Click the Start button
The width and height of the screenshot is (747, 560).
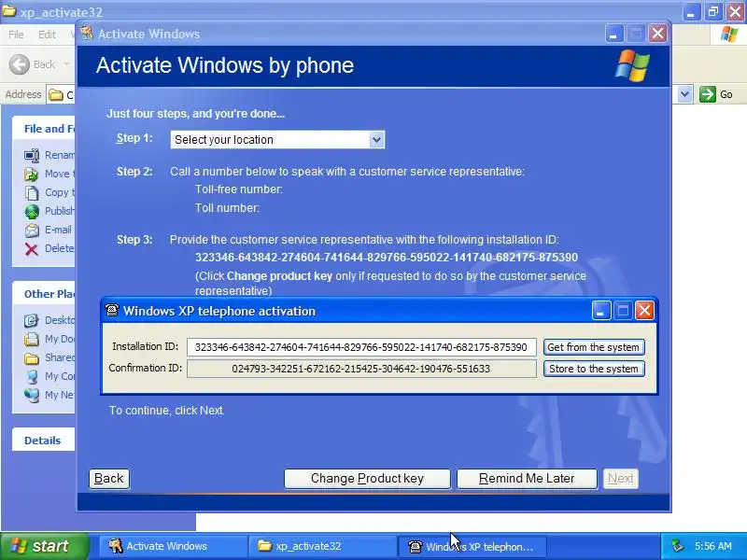[44, 546]
